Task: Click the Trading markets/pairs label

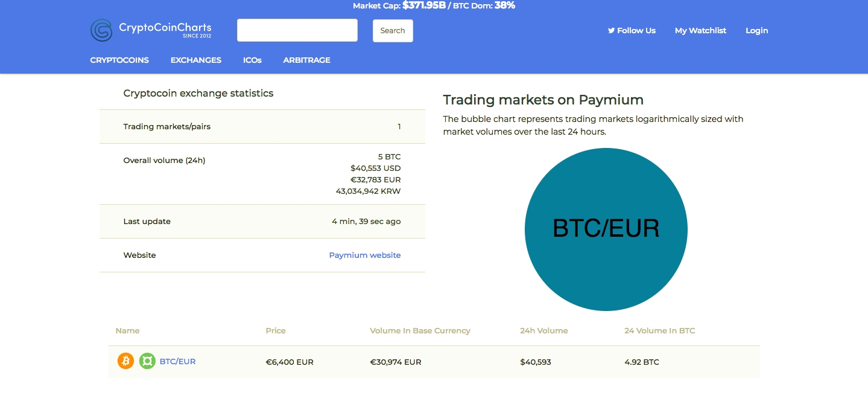Action: 167,126
